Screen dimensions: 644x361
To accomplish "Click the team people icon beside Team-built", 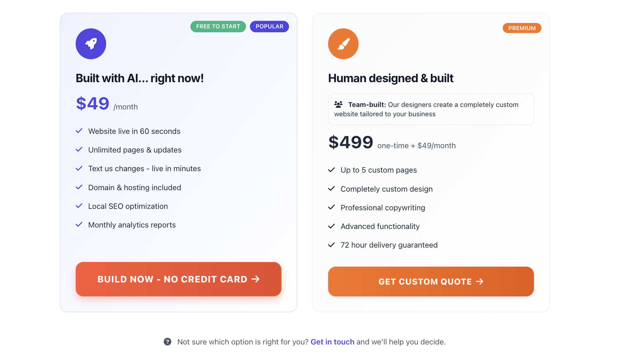I will [338, 104].
